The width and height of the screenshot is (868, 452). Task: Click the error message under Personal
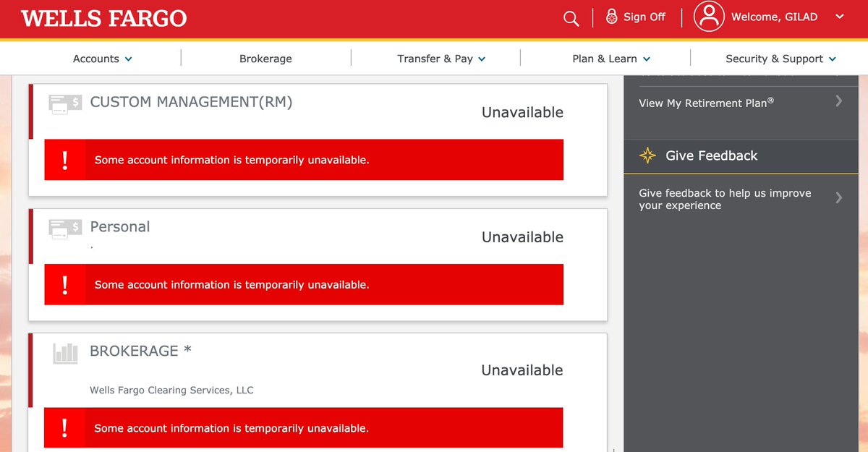point(232,284)
